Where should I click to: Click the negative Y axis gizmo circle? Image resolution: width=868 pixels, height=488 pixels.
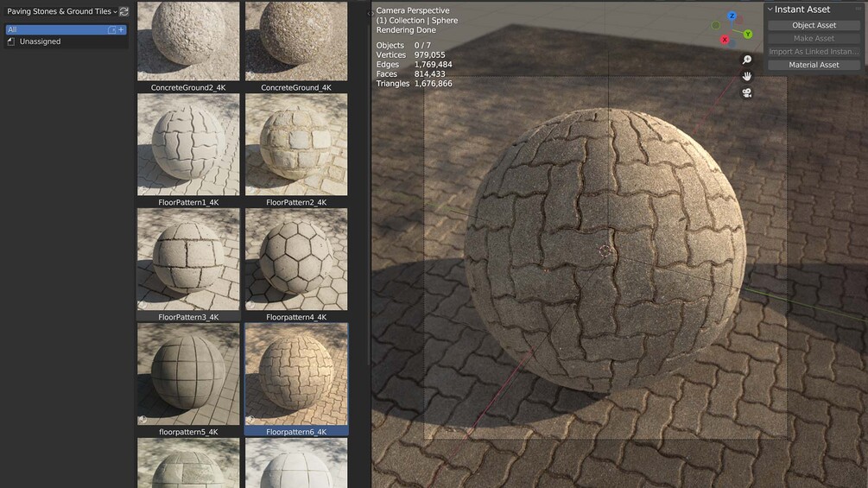click(716, 25)
